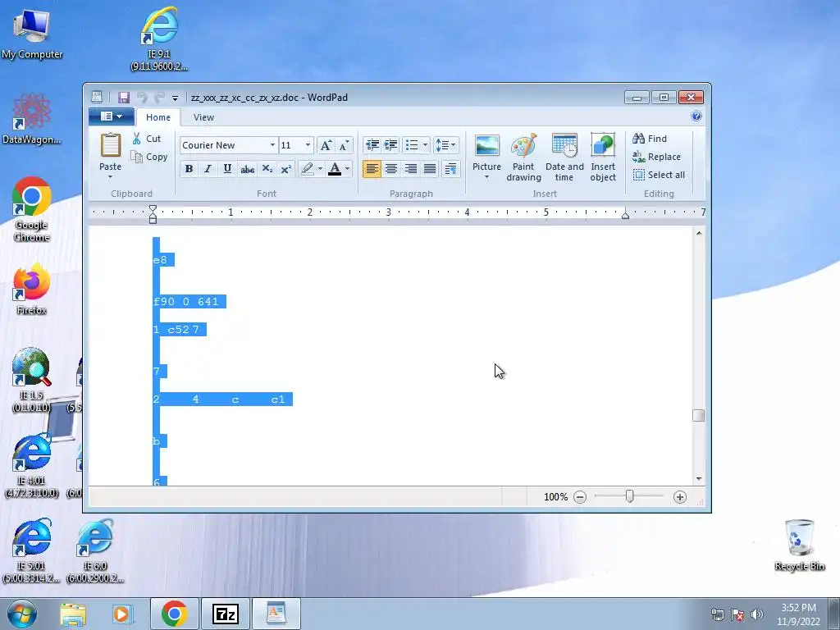
Task: Center the paragraph text
Action: (x=391, y=169)
